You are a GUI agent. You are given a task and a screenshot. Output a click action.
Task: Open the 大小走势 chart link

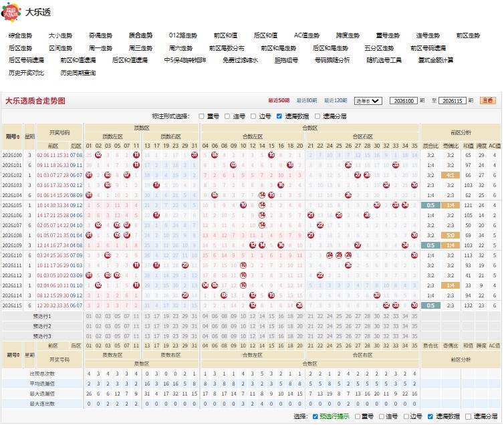pyautogui.click(x=60, y=35)
